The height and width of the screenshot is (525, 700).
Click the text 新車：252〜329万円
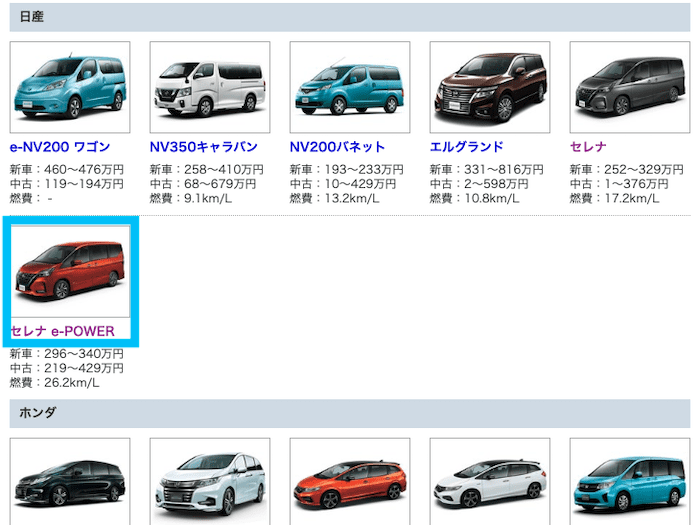[627, 170]
